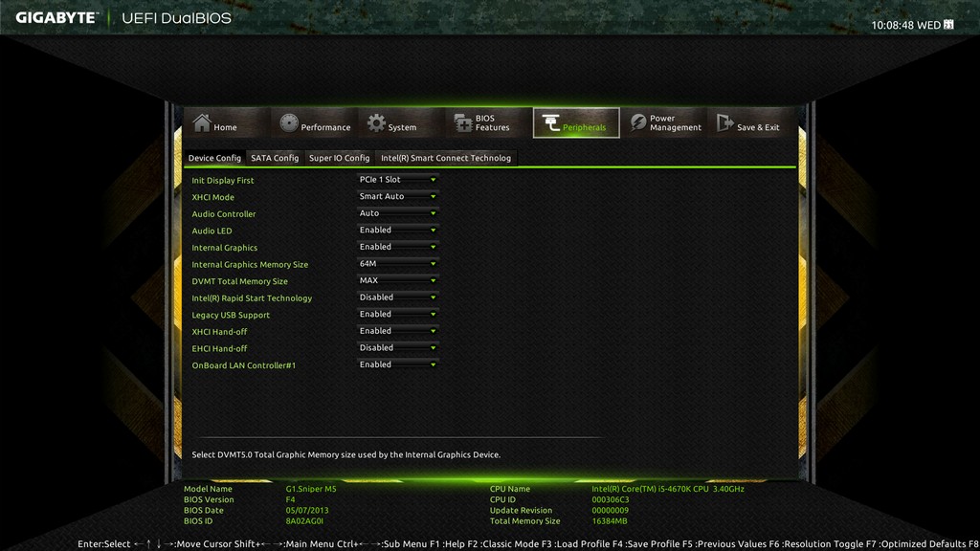980x551 pixels.
Task: Open the Performance menu label
Action: coord(325,127)
